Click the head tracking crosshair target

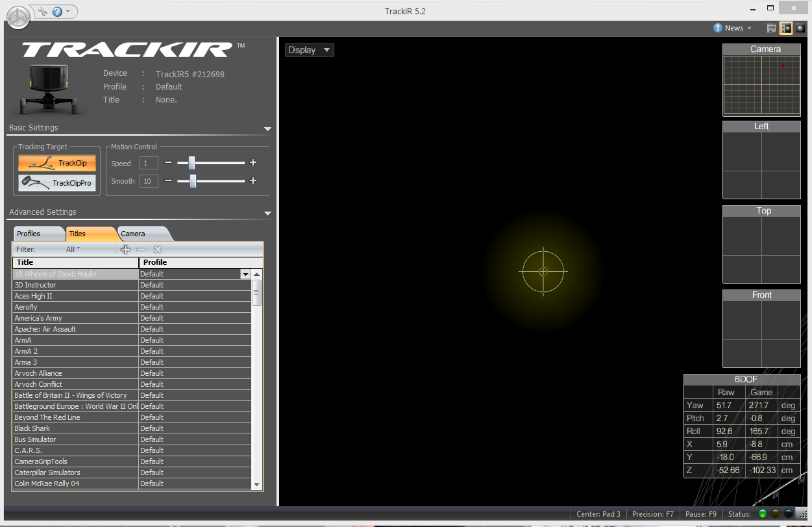click(544, 271)
